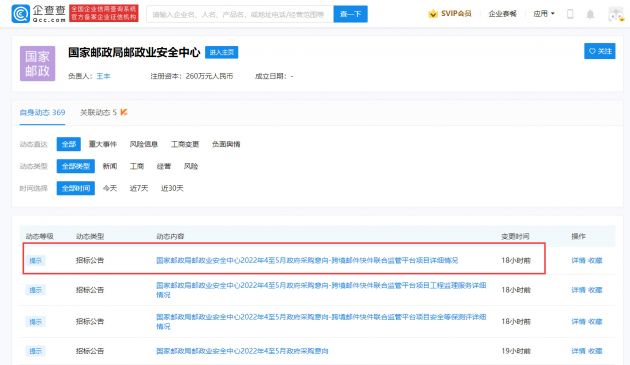Click the red 全国企业信用查询系统 banner

click(x=104, y=13)
